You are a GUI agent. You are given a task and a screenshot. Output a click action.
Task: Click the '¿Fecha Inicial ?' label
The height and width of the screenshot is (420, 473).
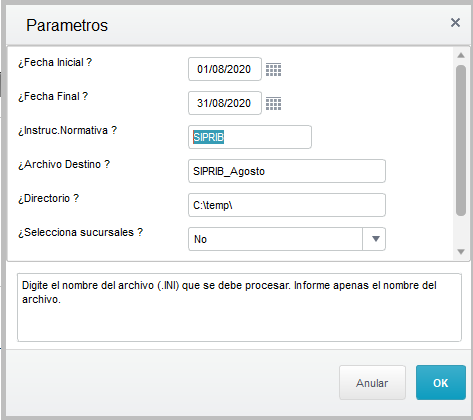pos(55,62)
